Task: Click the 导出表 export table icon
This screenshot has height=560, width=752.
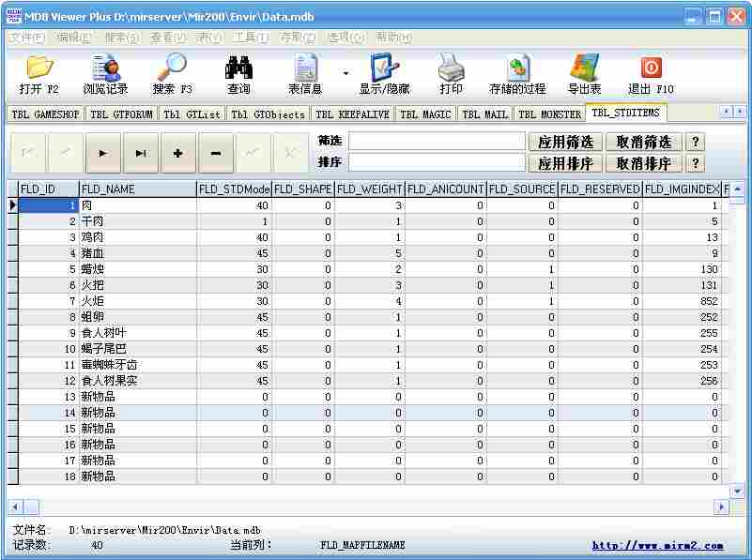Action: click(584, 73)
